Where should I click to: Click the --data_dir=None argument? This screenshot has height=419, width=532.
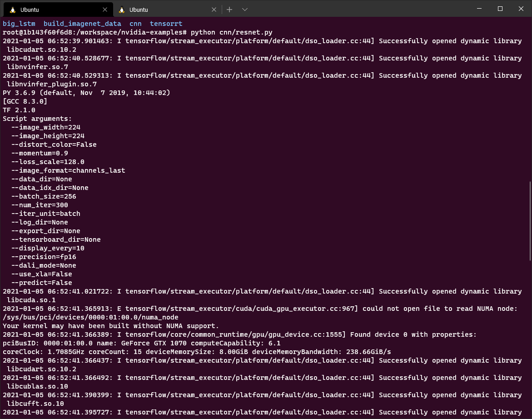coord(42,179)
